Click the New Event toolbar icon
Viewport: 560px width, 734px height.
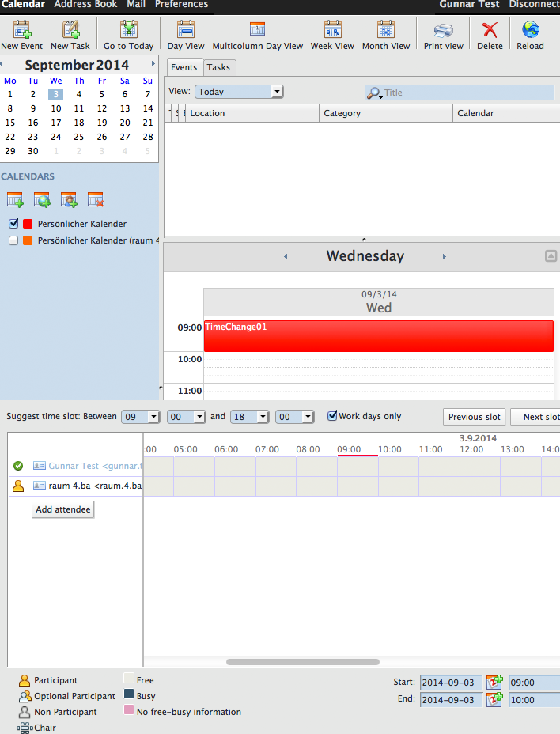point(21,31)
